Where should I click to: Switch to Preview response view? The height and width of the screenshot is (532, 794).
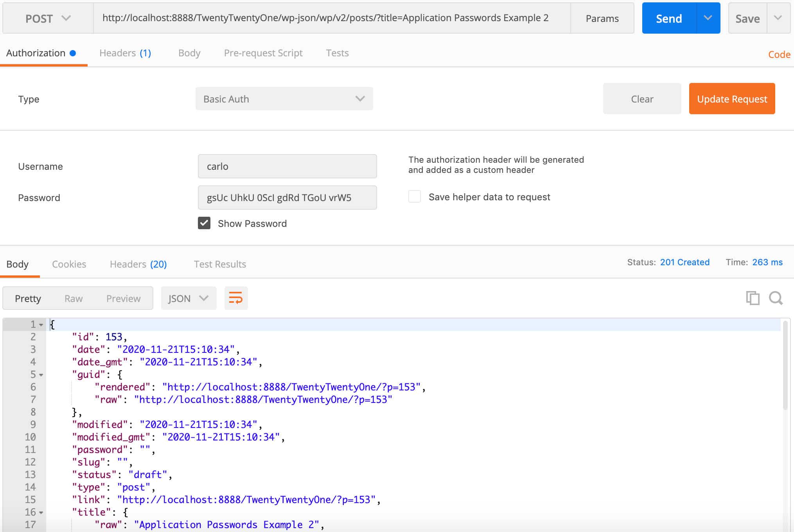pyautogui.click(x=123, y=298)
